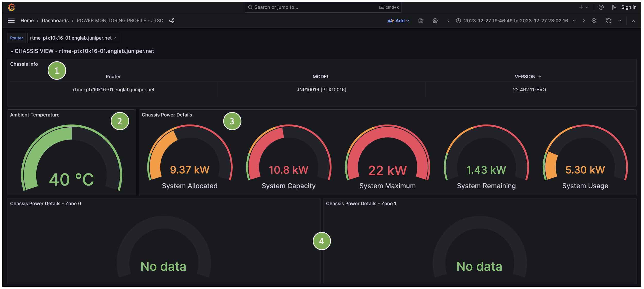The width and height of the screenshot is (644, 289).
Task: Click the refresh dashboard icon
Action: pyautogui.click(x=608, y=21)
